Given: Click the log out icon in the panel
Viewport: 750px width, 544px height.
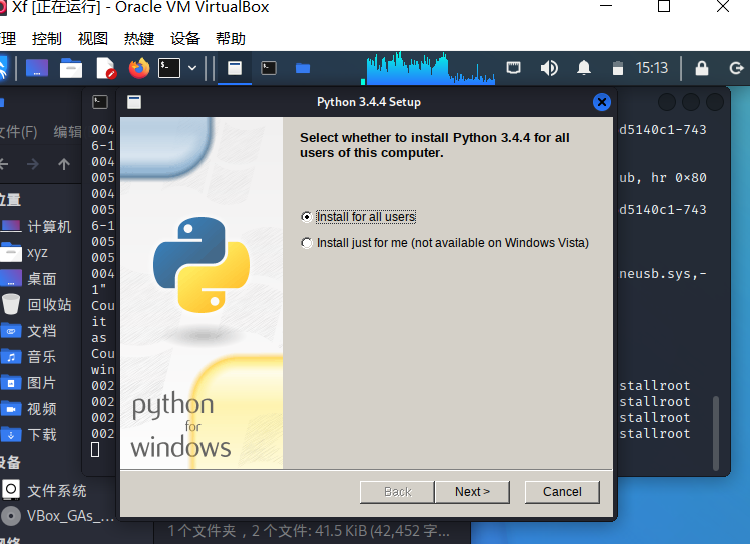Looking at the screenshot, I should pyautogui.click(x=737, y=68).
